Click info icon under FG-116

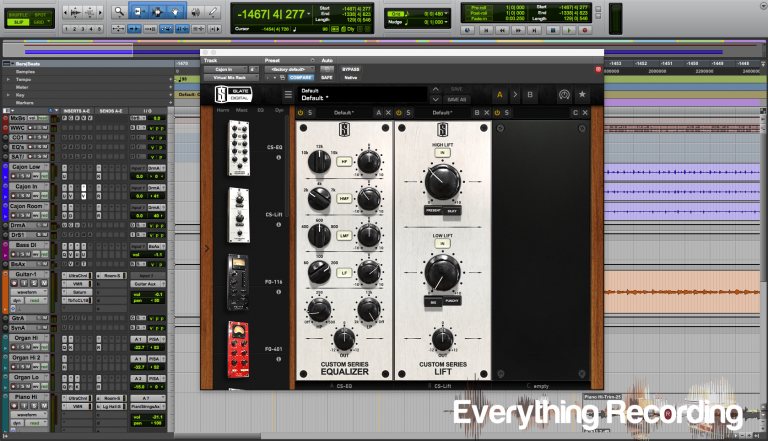click(x=279, y=292)
